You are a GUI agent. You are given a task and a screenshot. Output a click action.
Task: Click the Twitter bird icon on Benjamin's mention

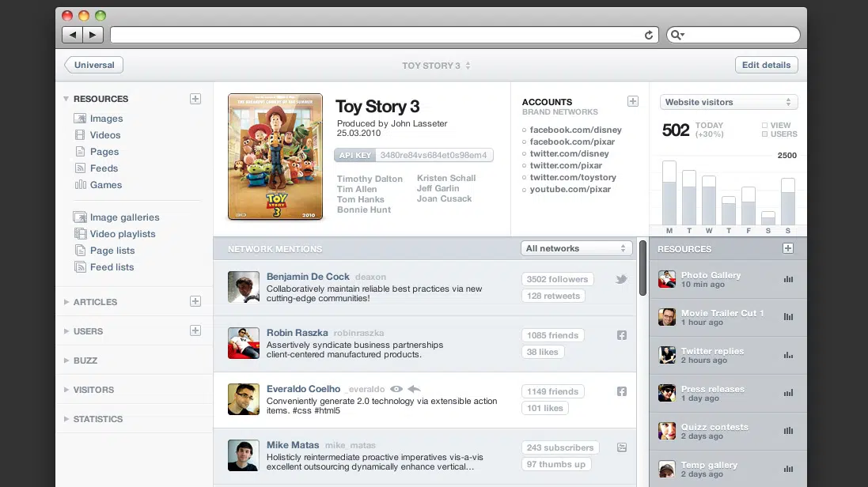(x=622, y=279)
